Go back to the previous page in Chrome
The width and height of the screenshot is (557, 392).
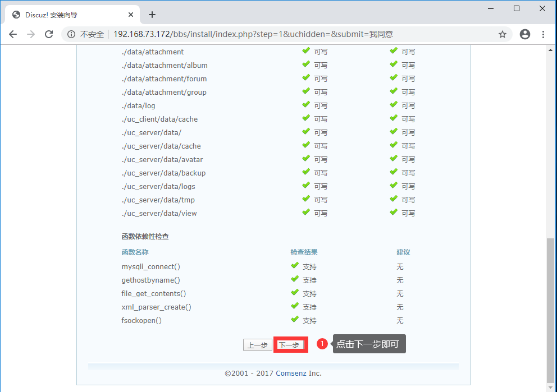(x=13, y=34)
